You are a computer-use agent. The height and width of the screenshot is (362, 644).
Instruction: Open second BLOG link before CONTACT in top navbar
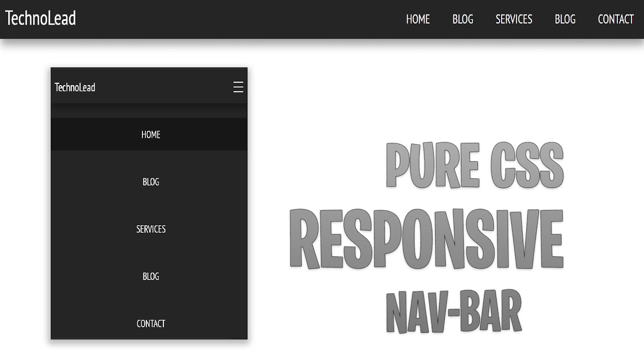pos(565,19)
